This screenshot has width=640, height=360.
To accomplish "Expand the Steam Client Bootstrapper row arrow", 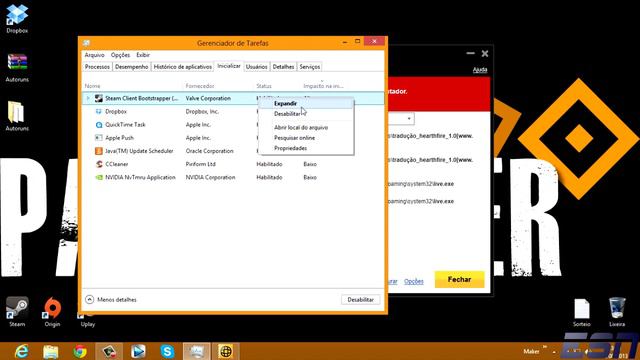I will pos(88,98).
